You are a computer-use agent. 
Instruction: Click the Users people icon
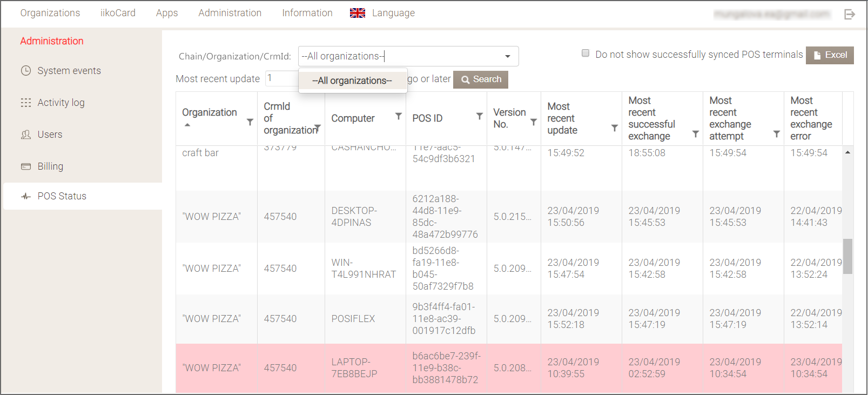26,135
